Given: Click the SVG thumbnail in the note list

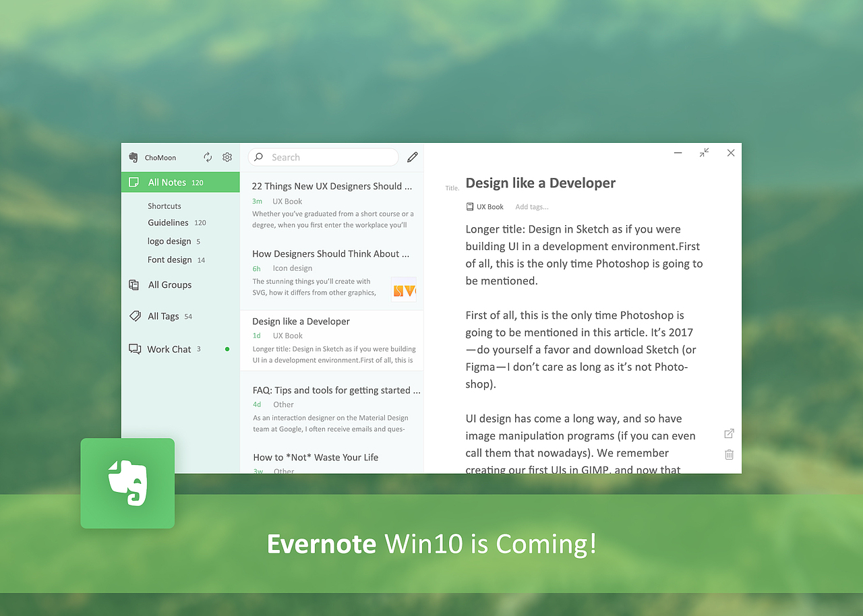Looking at the screenshot, I should (403, 289).
